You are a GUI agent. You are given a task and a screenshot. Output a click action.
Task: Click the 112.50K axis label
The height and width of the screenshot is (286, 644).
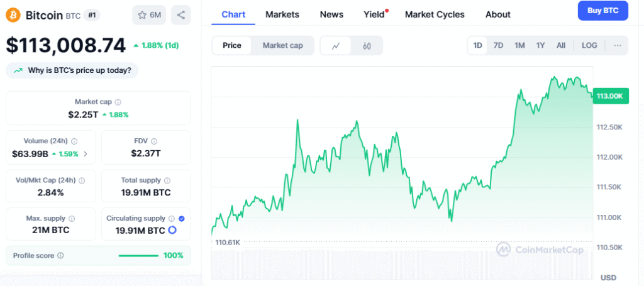pyautogui.click(x=609, y=127)
